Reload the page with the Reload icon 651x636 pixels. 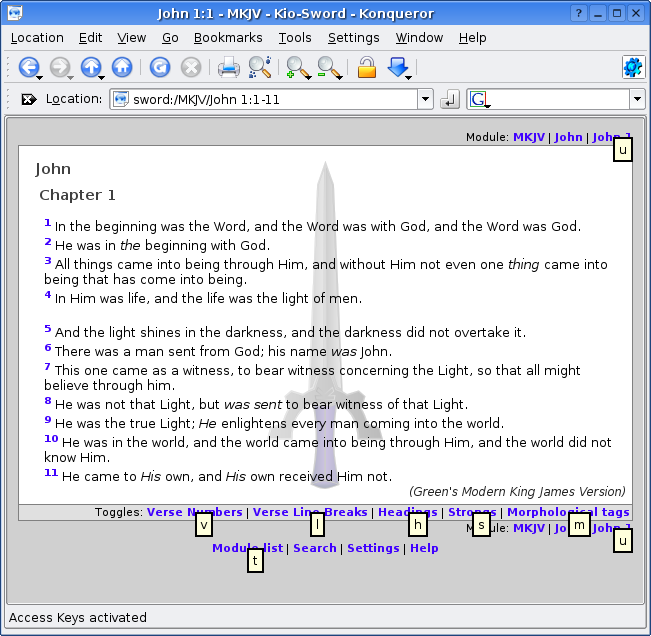pyautogui.click(x=160, y=67)
